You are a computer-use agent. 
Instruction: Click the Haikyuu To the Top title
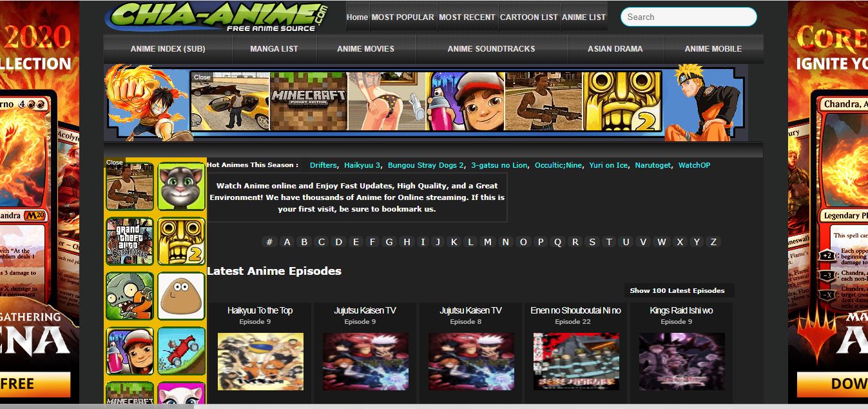tap(260, 310)
